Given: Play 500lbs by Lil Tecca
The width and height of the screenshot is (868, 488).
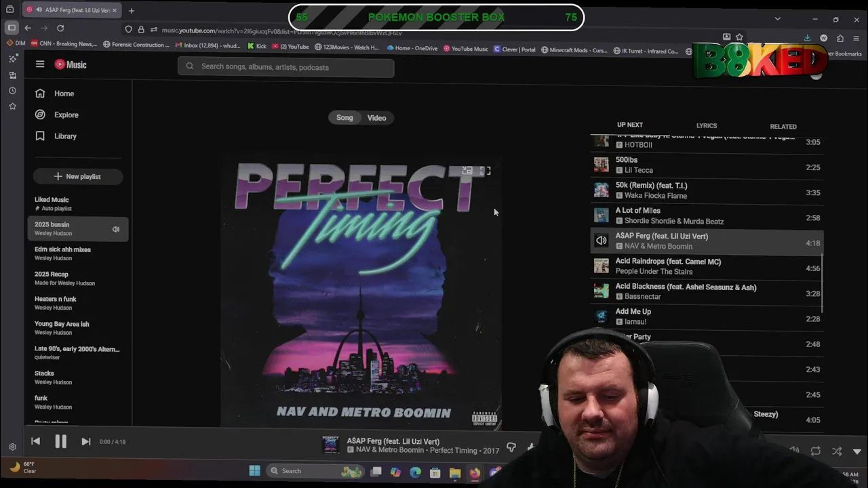Looking at the screenshot, I should [707, 167].
